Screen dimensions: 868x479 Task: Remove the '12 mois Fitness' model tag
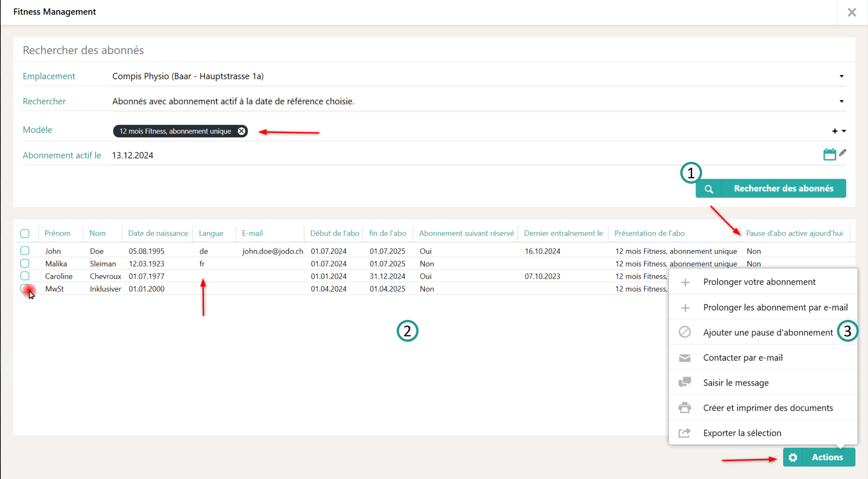click(241, 131)
